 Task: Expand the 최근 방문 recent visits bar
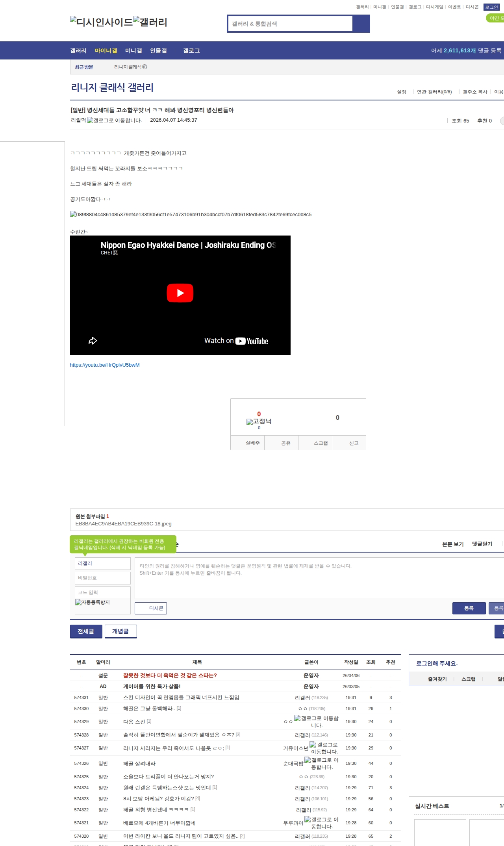(84, 67)
